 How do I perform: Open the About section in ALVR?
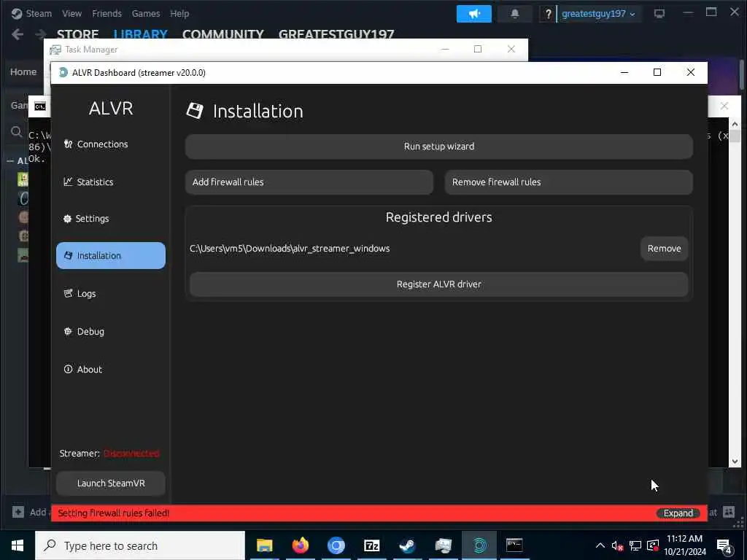(111, 369)
